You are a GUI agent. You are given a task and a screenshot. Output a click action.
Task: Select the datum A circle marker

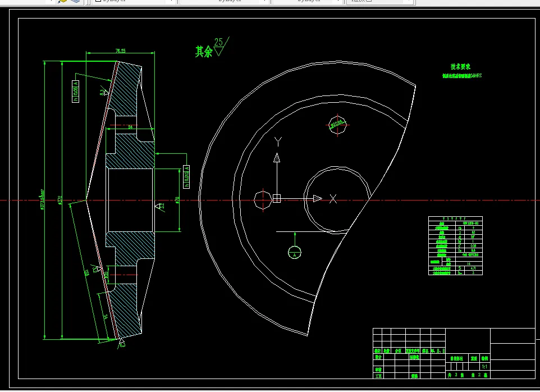295,253
